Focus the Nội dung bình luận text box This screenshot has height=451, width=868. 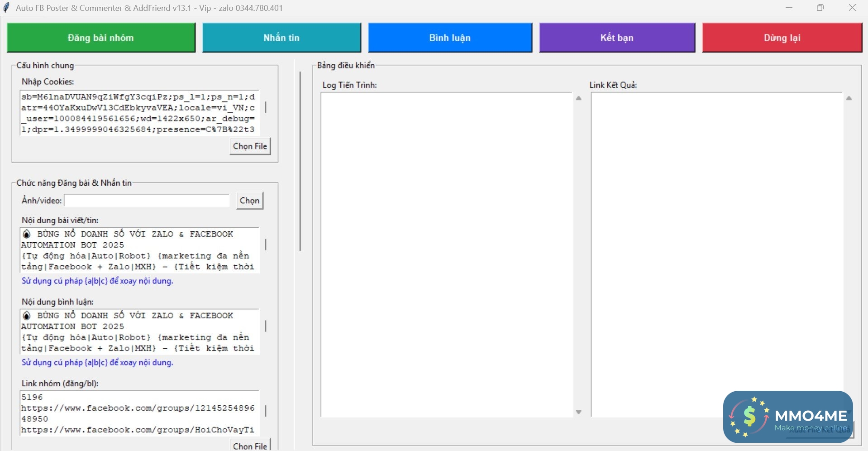click(139, 331)
